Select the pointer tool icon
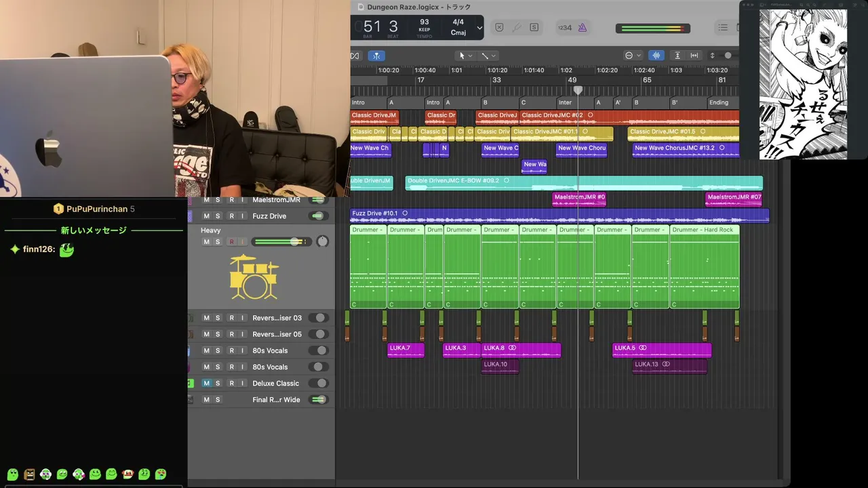 pyautogui.click(x=462, y=56)
